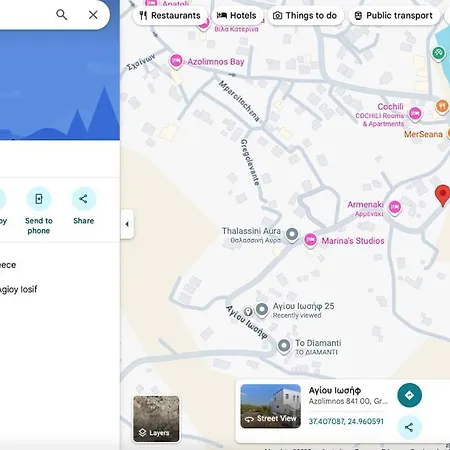The width and height of the screenshot is (450, 450).
Task: Click the share icon in info card
Action: pos(410,427)
